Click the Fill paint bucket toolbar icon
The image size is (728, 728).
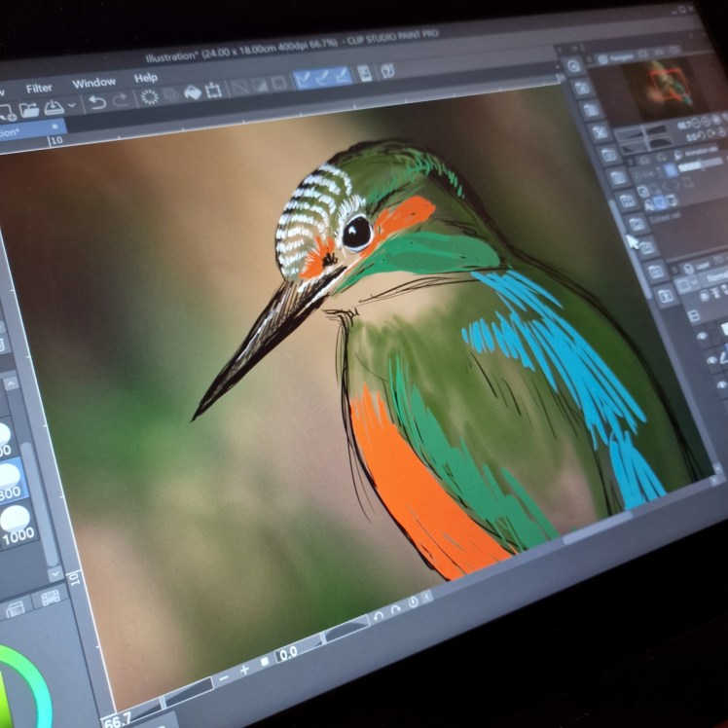coord(192,92)
